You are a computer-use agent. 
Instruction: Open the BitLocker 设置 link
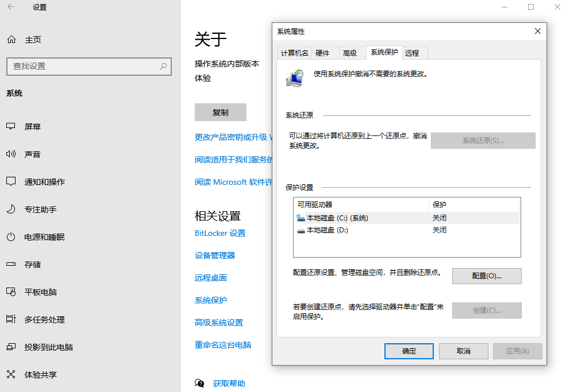pyautogui.click(x=220, y=233)
